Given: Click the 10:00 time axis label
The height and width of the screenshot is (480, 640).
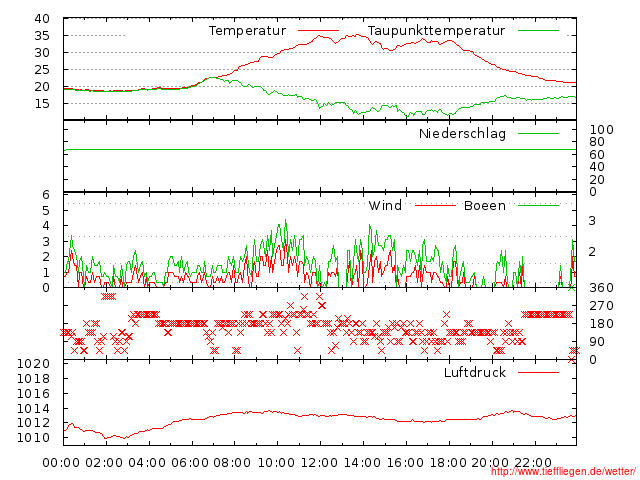Looking at the screenshot, I should point(276,463).
